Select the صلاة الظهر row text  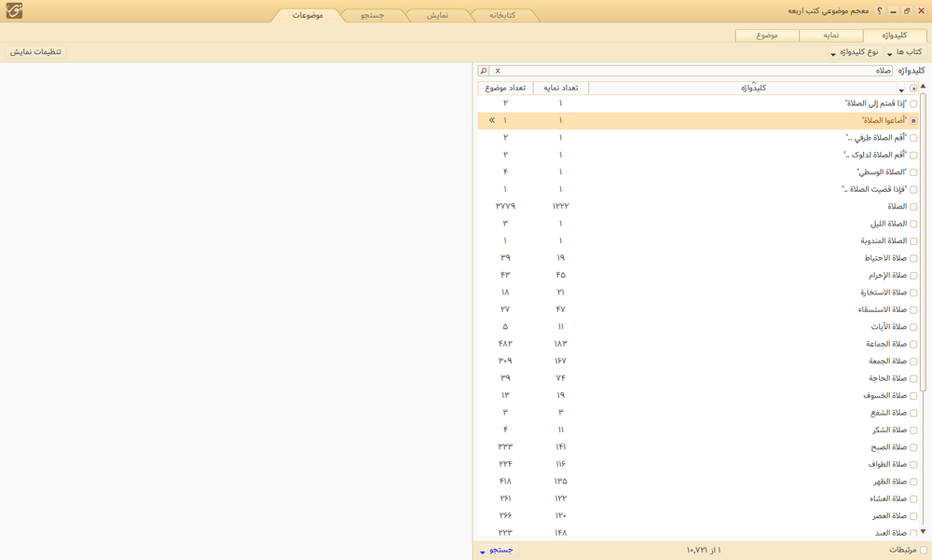pos(890,482)
